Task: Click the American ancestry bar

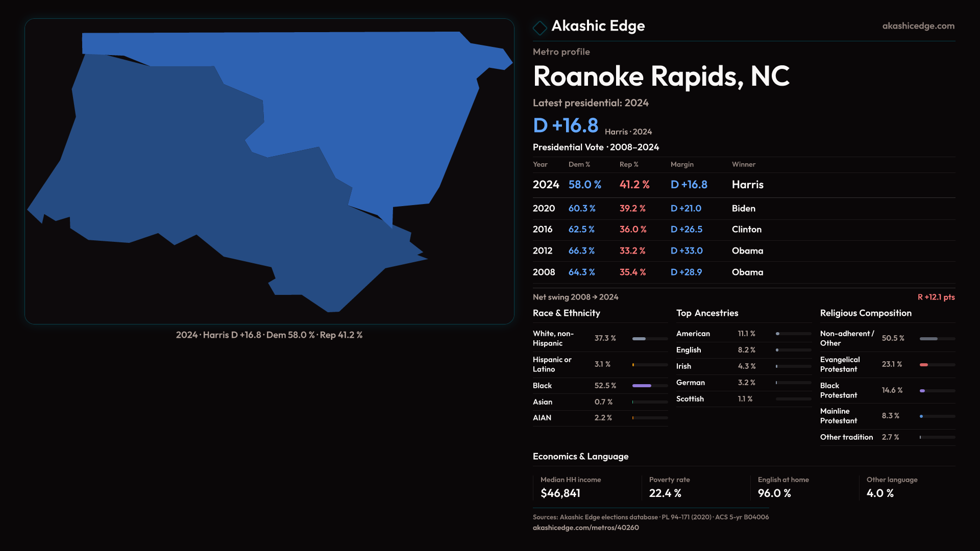Action: (778, 334)
